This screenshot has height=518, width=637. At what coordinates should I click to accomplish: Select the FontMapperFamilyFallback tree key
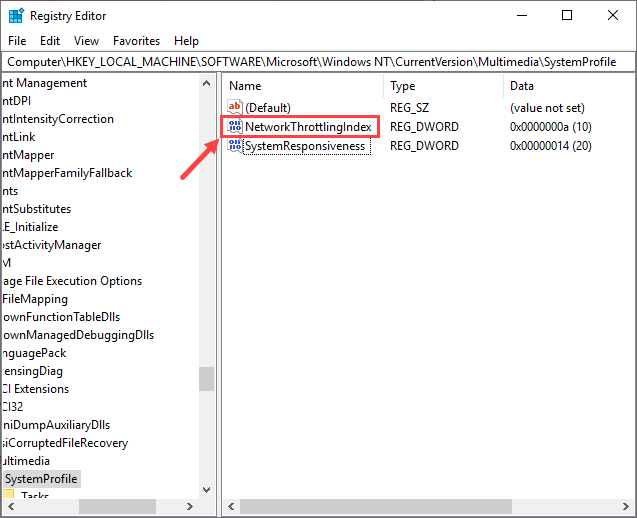click(x=67, y=173)
